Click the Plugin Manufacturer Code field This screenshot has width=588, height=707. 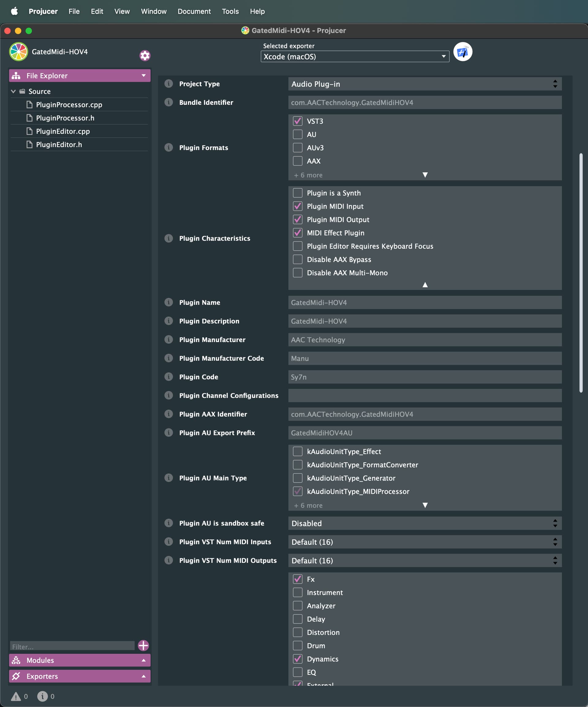point(424,358)
